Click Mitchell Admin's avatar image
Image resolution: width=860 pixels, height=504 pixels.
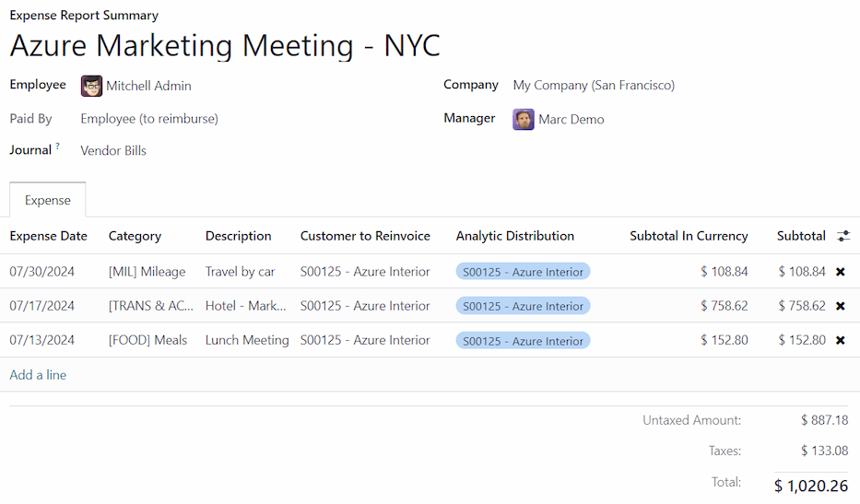click(x=91, y=86)
